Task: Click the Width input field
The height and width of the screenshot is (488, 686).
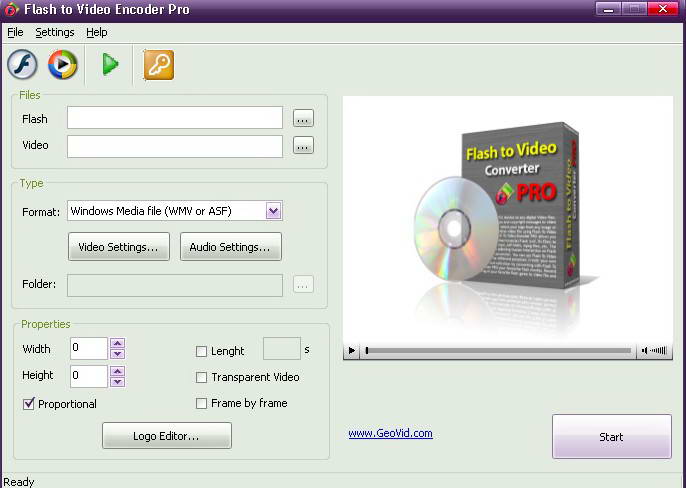Action: pos(89,348)
